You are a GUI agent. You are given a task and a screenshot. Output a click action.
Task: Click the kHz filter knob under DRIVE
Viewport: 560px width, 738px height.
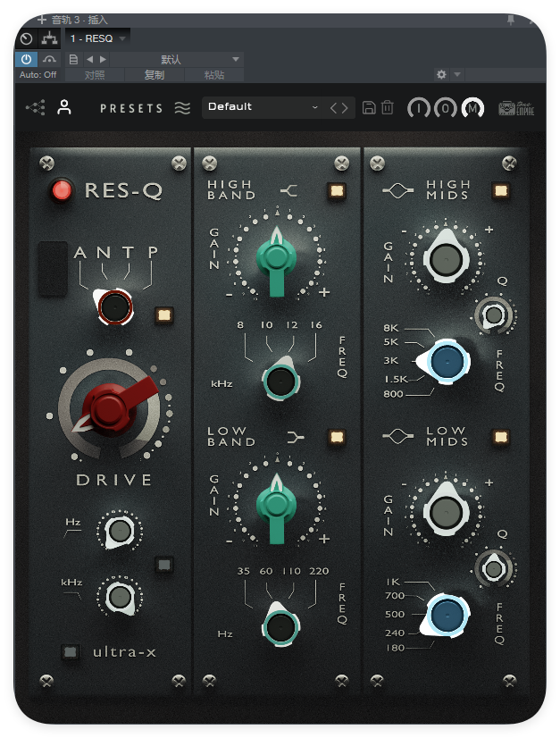[120, 597]
